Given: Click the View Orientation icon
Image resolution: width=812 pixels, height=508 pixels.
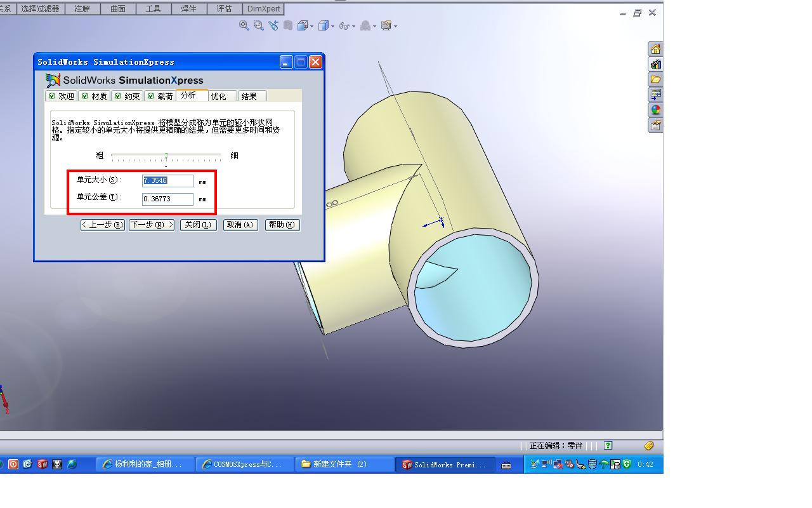Looking at the screenshot, I should [x=303, y=25].
